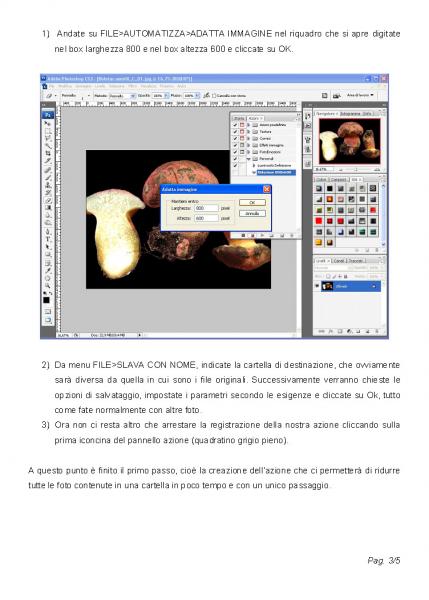429x600 pixels.
Task: Collapse the Personali action set
Action: pyautogui.click(x=248, y=159)
